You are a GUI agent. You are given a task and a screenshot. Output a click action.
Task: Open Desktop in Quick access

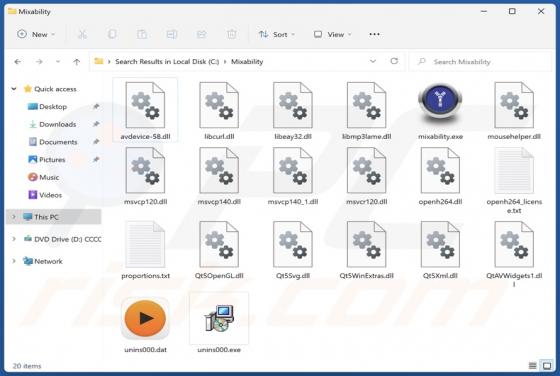tap(53, 106)
